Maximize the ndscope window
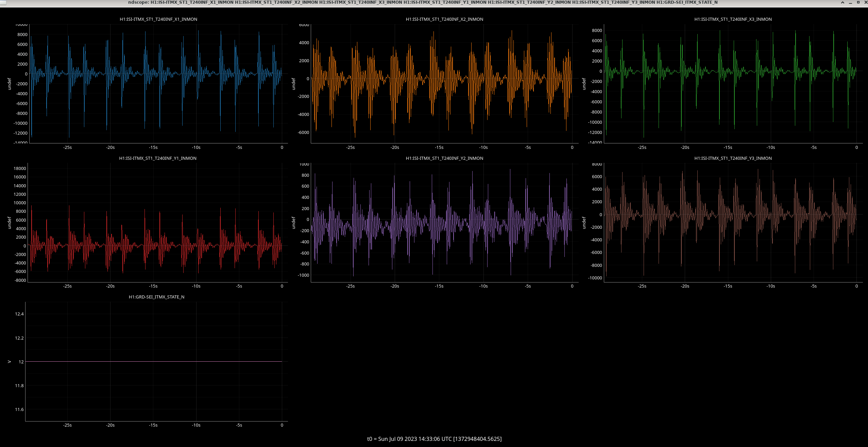The height and width of the screenshot is (447, 868). tap(858, 2)
